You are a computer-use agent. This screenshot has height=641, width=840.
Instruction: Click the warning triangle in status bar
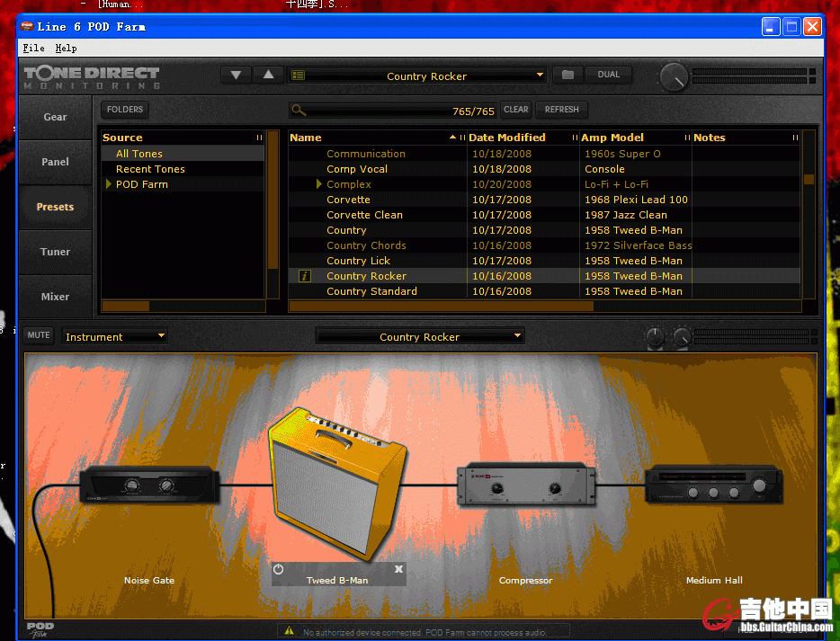pos(290,631)
